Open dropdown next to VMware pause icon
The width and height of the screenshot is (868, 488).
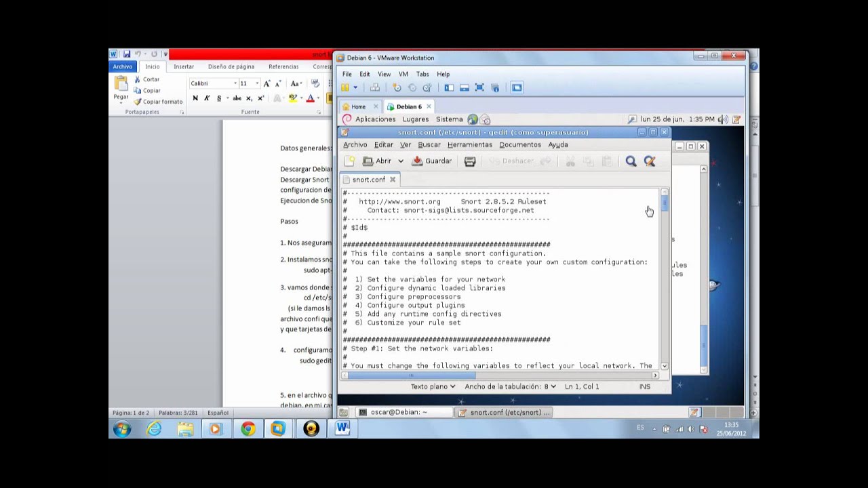tap(355, 87)
